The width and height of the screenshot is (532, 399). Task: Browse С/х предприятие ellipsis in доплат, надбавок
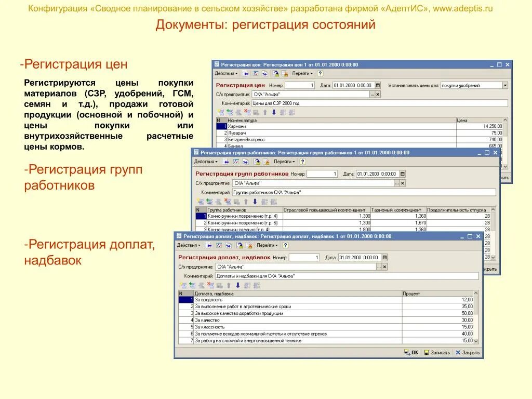379,267
